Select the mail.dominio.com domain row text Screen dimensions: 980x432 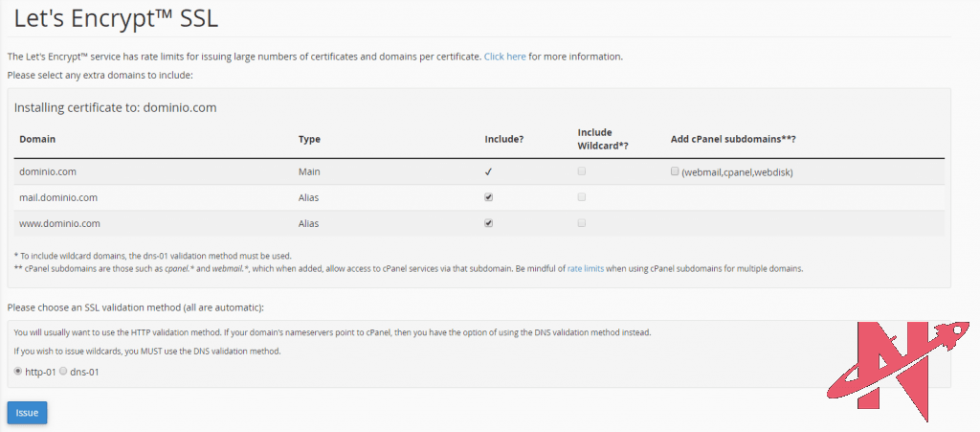click(58, 197)
